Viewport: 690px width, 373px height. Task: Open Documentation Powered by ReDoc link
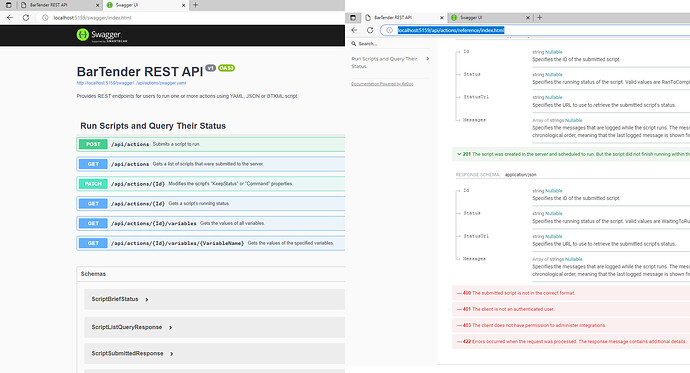[x=382, y=84]
